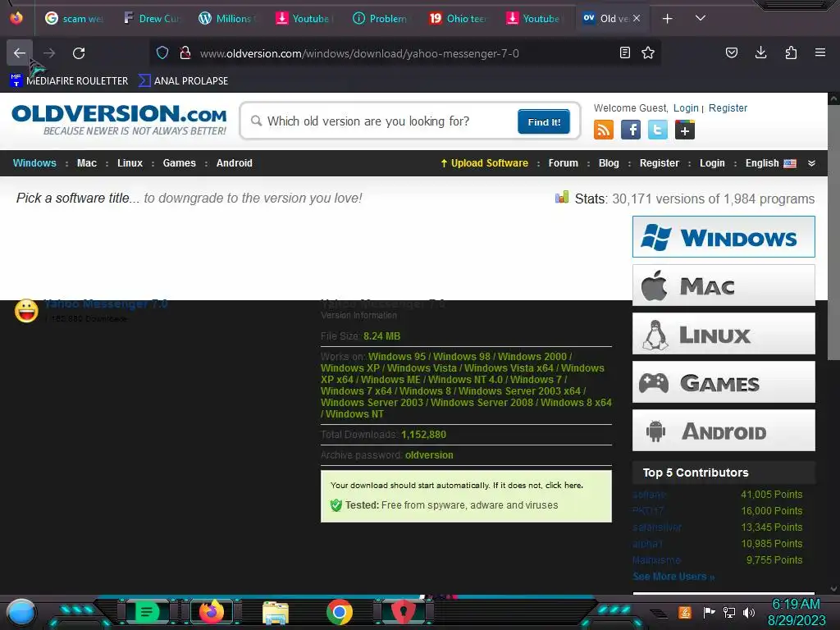Open the tracking protection shield icon

(162, 52)
